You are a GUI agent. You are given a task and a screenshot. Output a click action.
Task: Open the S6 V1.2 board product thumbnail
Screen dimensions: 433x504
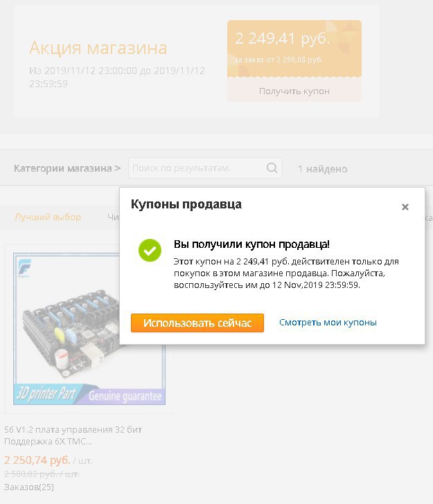[x=89, y=328]
